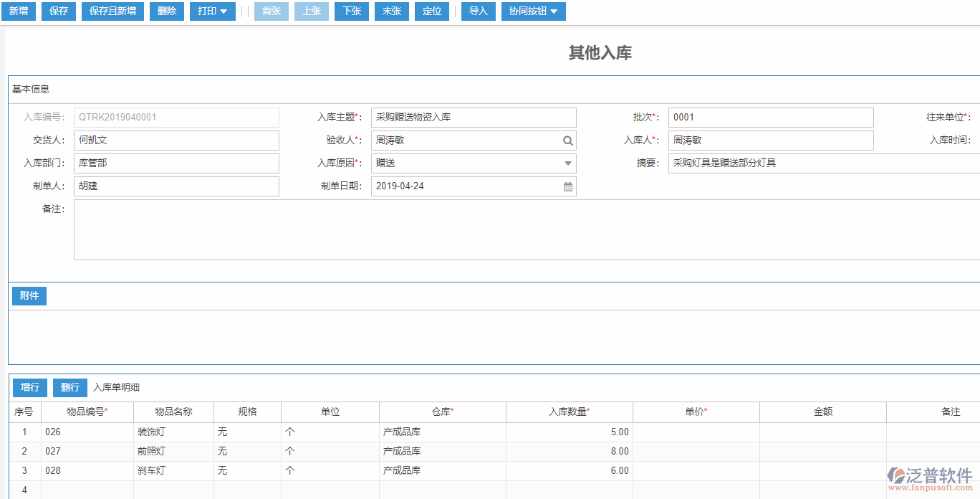Click the 入库数量 cell showing 8.00
The width and height of the screenshot is (980, 499).
(x=569, y=452)
